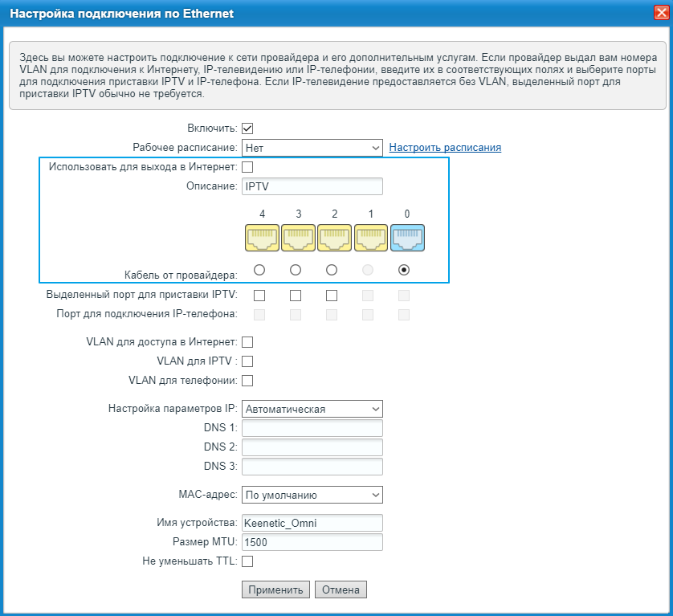Viewport: 673px width, 616px height.
Task: Click the yellow Ethernet port 2 icon
Action: 334,239
